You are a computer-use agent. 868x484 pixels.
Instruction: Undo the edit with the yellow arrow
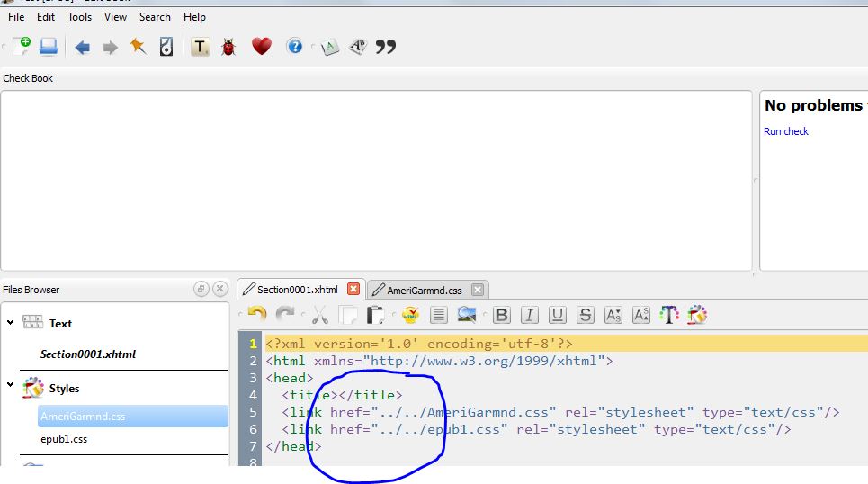257,315
